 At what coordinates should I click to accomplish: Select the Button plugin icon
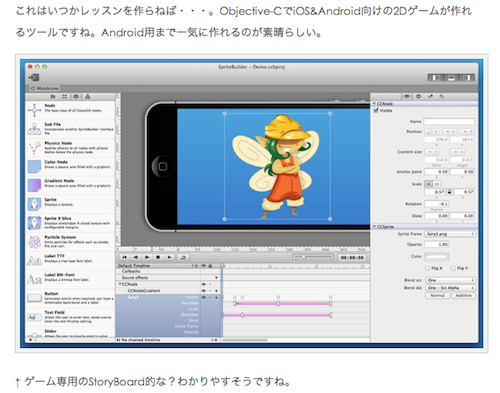pos(34,298)
